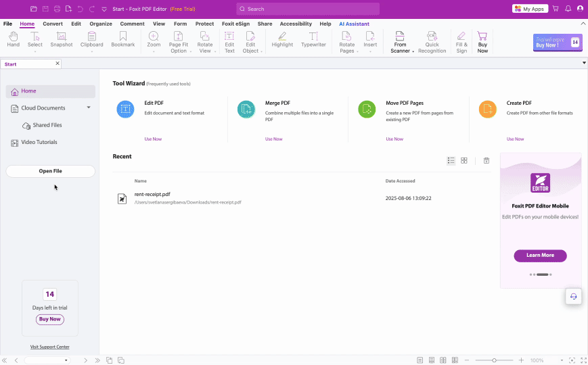Click the Search field in title bar
Viewport: 588px width, 365px height.
(x=308, y=9)
